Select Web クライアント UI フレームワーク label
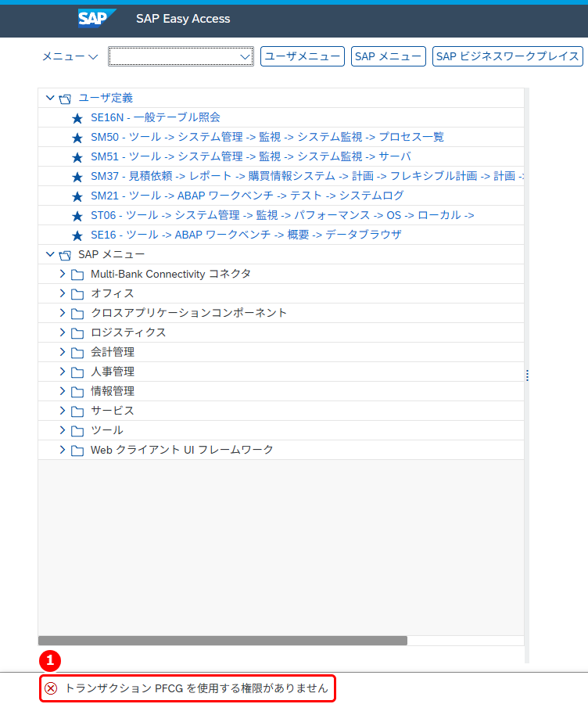The height and width of the screenshot is (704, 588). [x=181, y=450]
